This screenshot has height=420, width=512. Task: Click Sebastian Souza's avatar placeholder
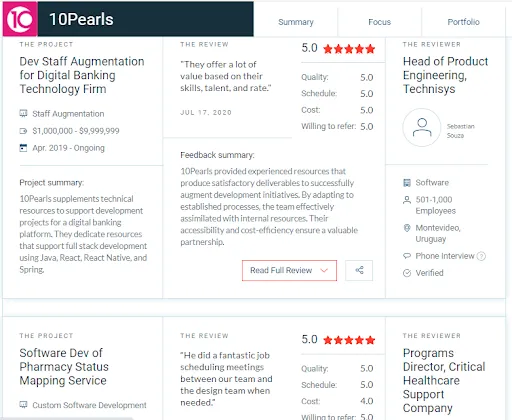click(422, 127)
